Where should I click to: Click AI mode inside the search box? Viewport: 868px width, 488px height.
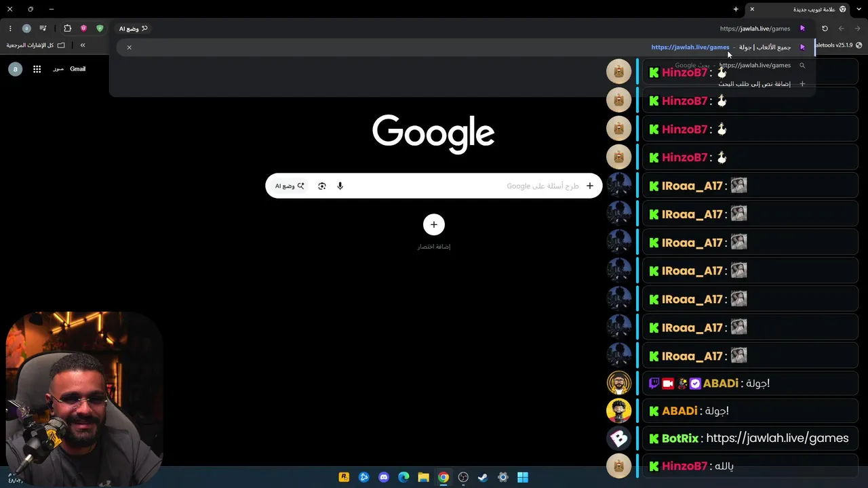[x=290, y=186]
